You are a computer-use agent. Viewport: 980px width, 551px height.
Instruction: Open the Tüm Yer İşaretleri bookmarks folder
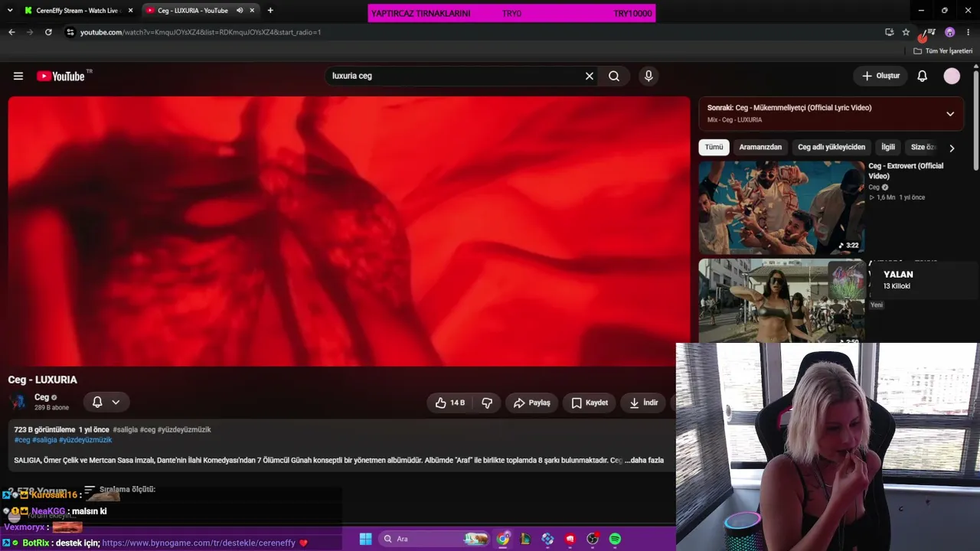(943, 51)
